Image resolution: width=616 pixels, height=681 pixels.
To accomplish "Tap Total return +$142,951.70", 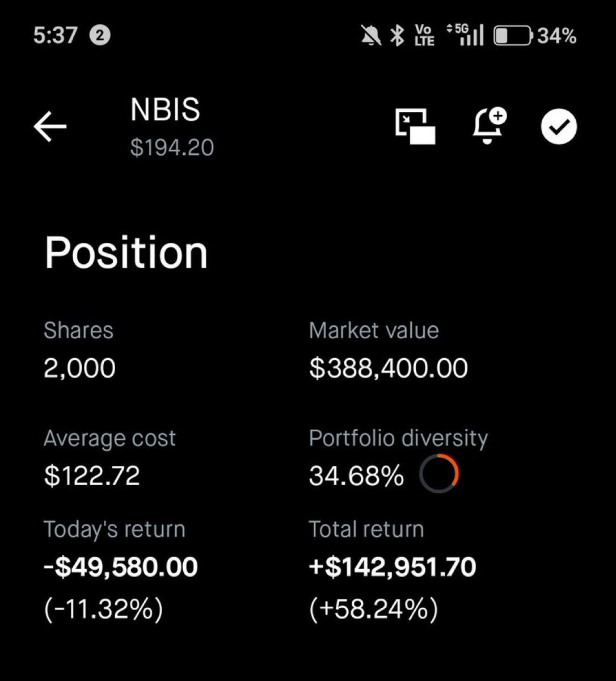I will pos(393,567).
